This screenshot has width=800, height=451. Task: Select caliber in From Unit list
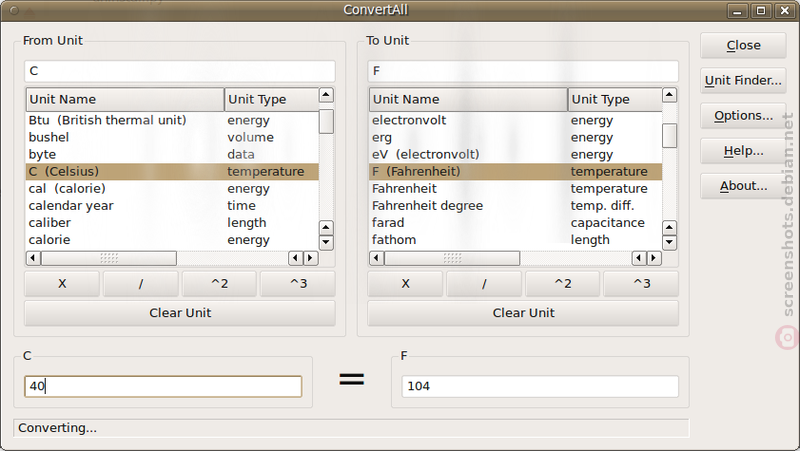pyautogui.click(x=172, y=223)
